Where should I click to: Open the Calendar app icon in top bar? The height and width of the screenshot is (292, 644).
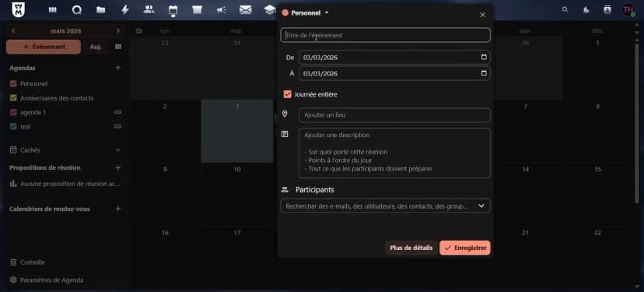click(x=173, y=11)
